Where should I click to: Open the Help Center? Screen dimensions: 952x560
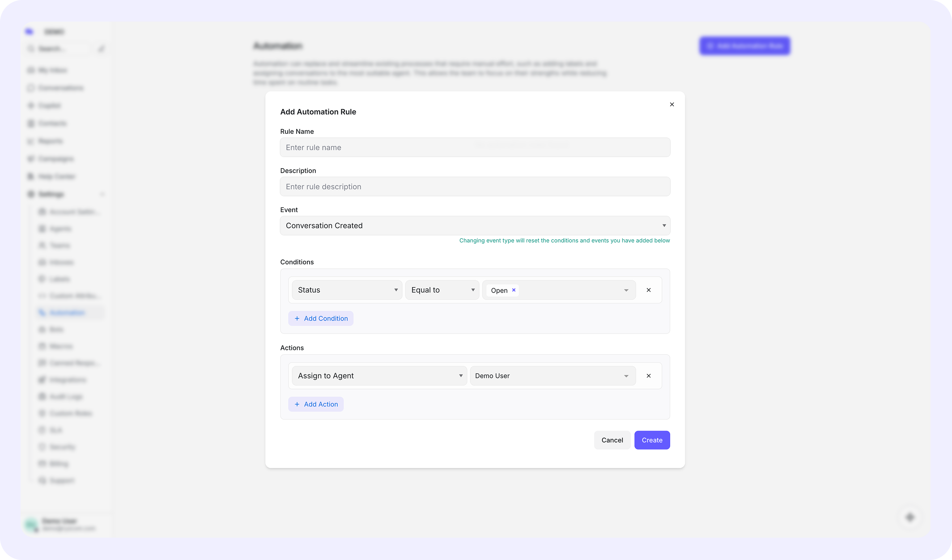tap(57, 176)
